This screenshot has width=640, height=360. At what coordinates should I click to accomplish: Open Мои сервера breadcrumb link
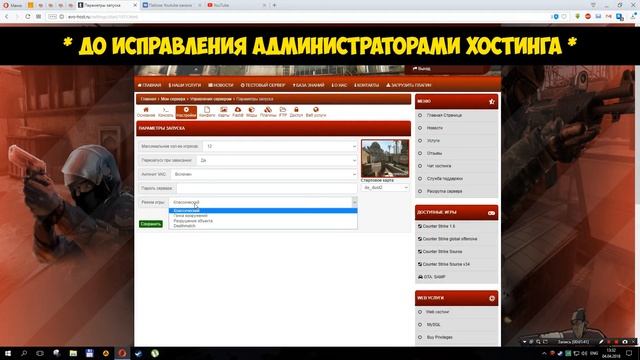[173, 99]
